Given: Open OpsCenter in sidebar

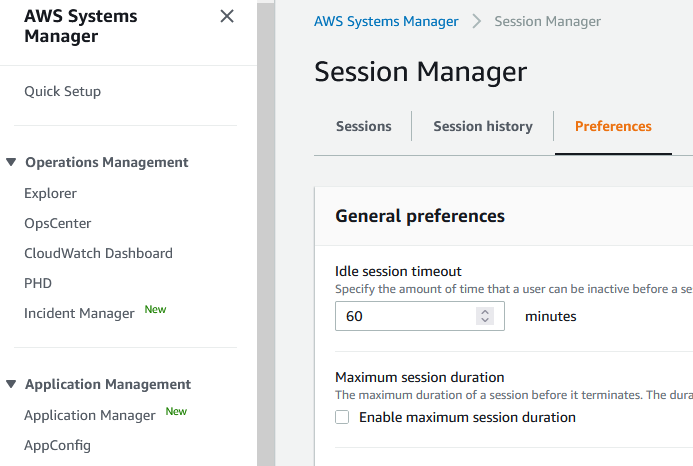Looking at the screenshot, I should click(x=57, y=223).
